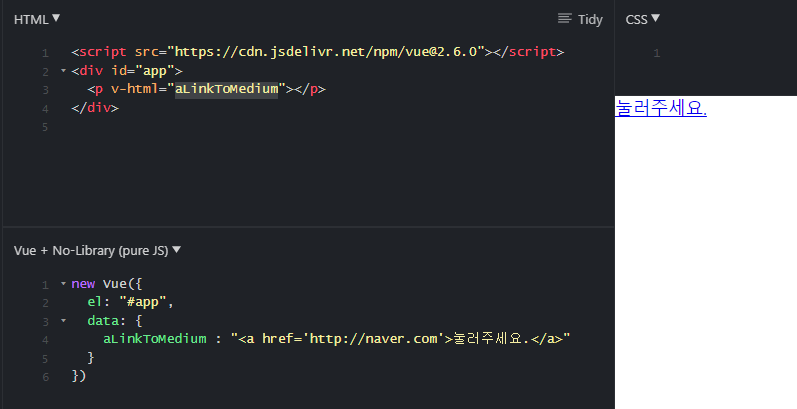
Task: Open the HTML panel language dropdown
Action: tap(37, 19)
